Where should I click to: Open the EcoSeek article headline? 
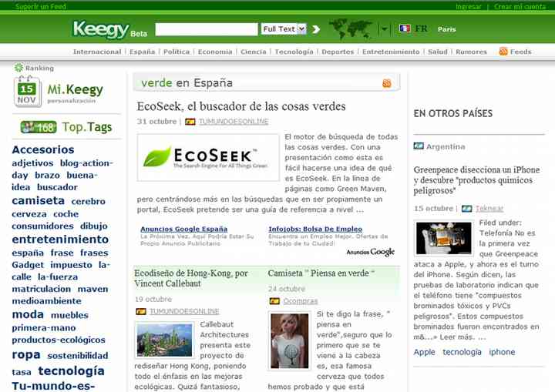point(241,106)
